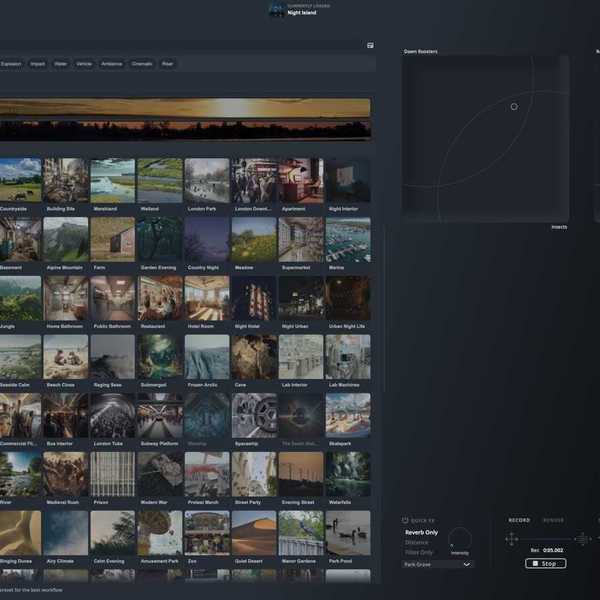Viewport: 600px width, 600px height.
Task: Select the Modern War environment thumbnail
Action: pos(160,474)
